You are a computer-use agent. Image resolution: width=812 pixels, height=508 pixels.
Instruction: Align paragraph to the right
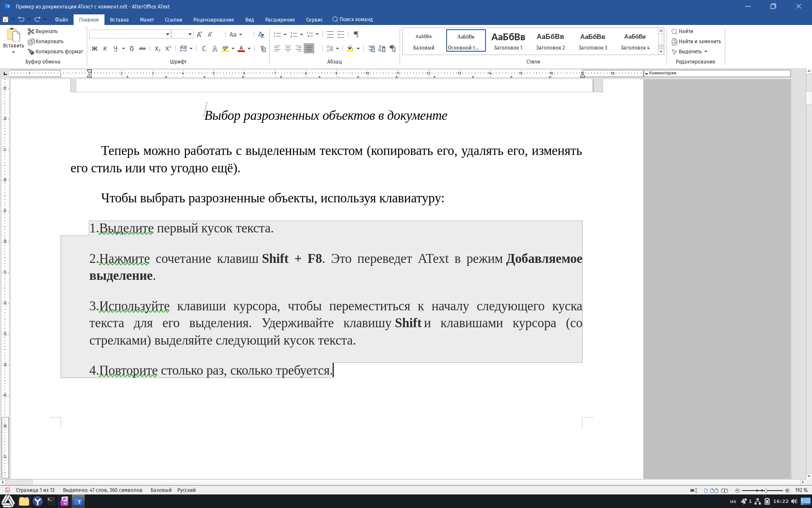[x=299, y=49]
